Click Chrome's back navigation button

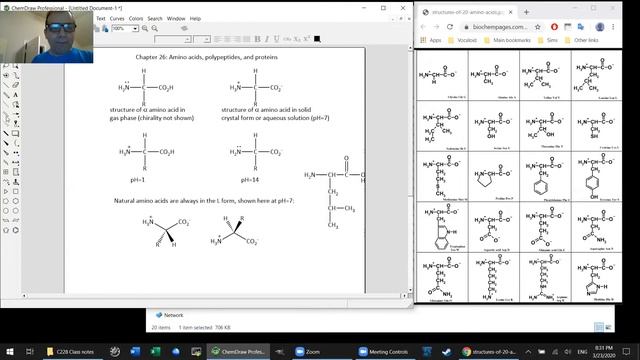tap(423, 27)
